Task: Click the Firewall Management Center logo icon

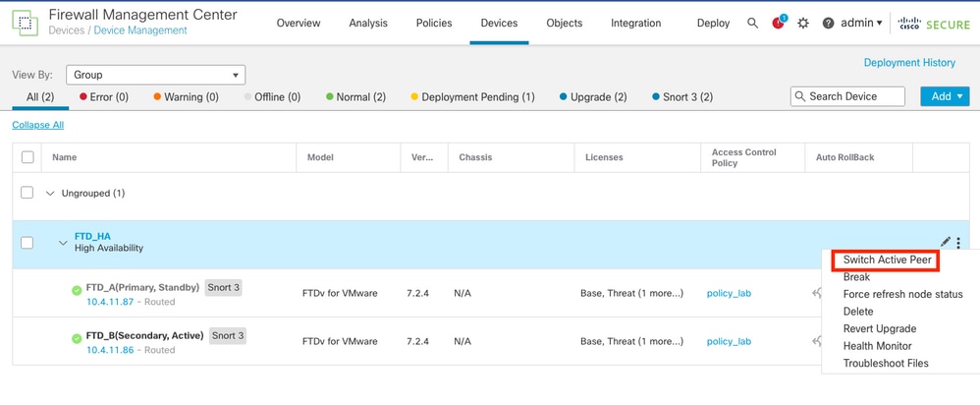Action: (25, 23)
